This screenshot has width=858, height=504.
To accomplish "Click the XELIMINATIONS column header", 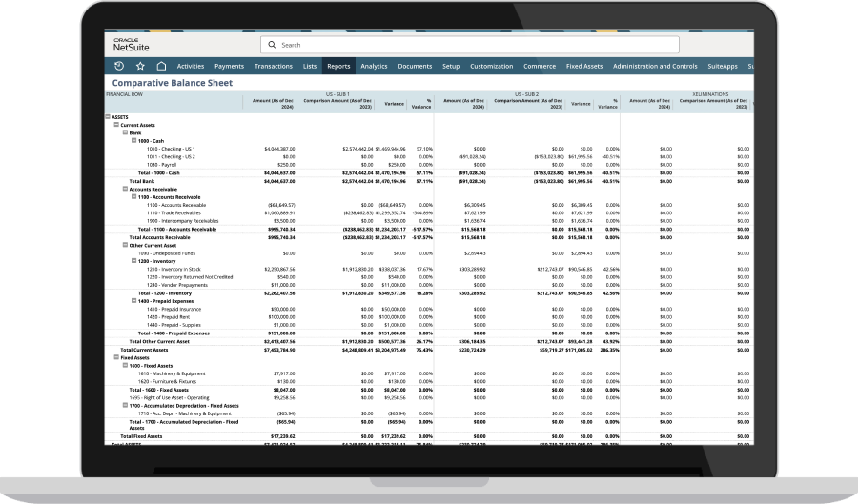I will pyautogui.click(x=710, y=94).
